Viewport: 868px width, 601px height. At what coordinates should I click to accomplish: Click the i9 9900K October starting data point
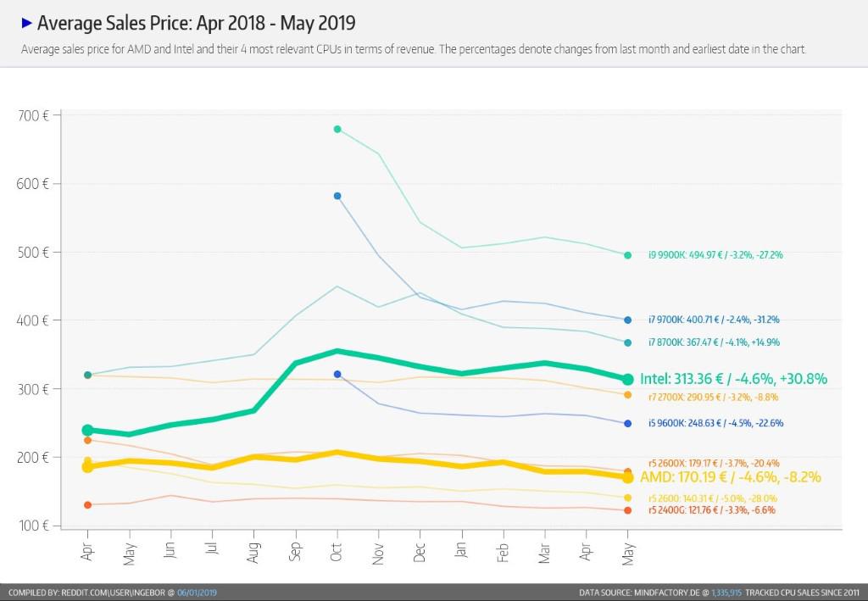337,129
